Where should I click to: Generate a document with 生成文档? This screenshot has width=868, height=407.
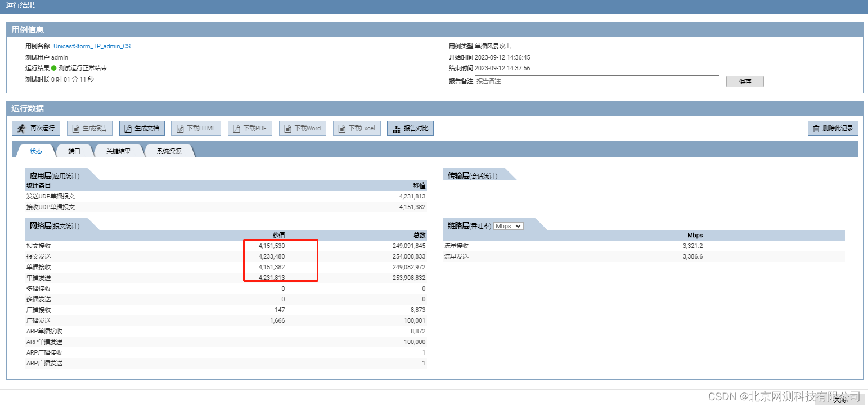142,128
